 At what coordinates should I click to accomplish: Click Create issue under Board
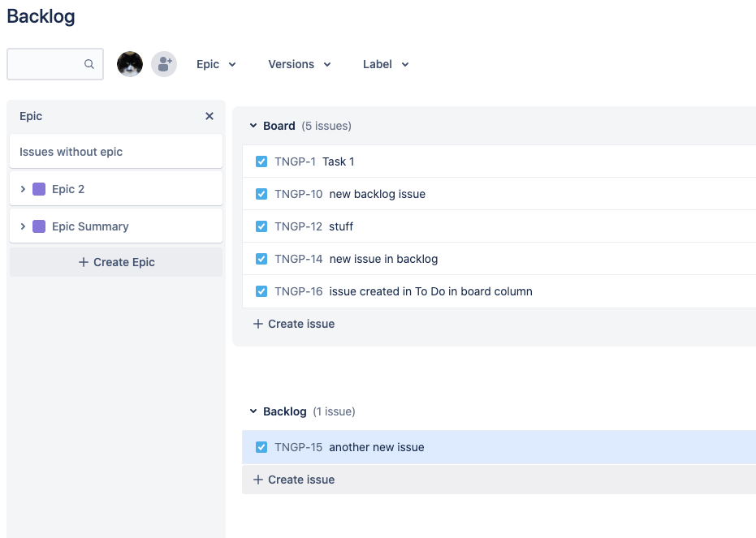(294, 324)
